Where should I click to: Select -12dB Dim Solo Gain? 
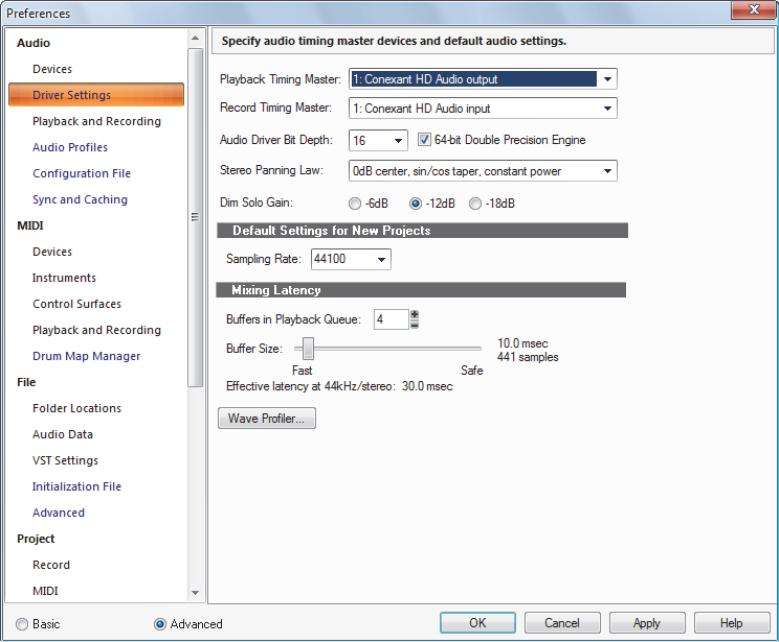pos(415,203)
